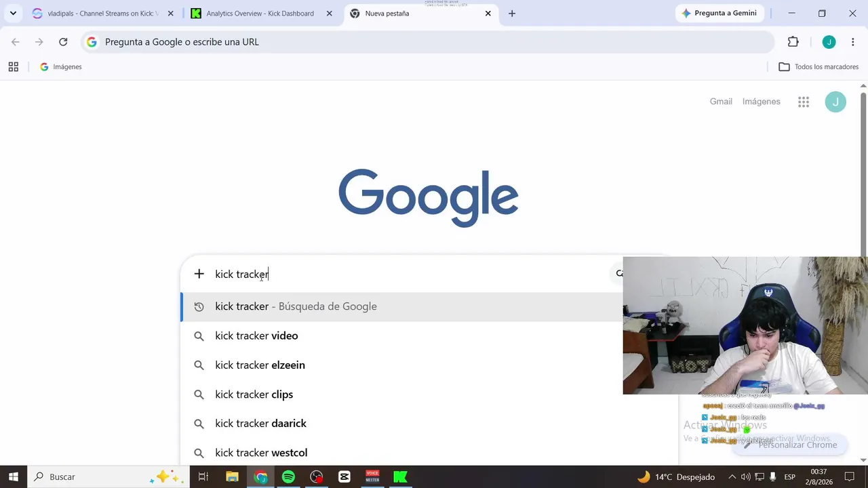Close the Nueva pestaña tab
Viewport: 868px width, 488px height.
pyautogui.click(x=488, y=14)
